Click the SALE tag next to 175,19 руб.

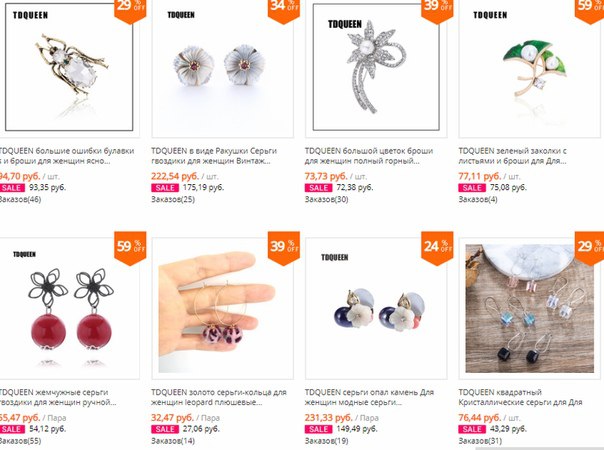[x=165, y=188]
